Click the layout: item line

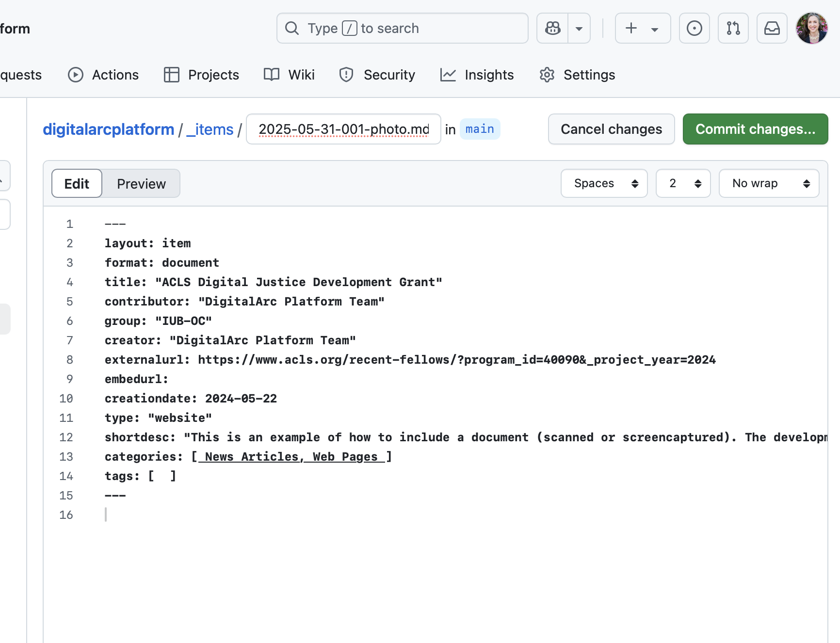(148, 243)
